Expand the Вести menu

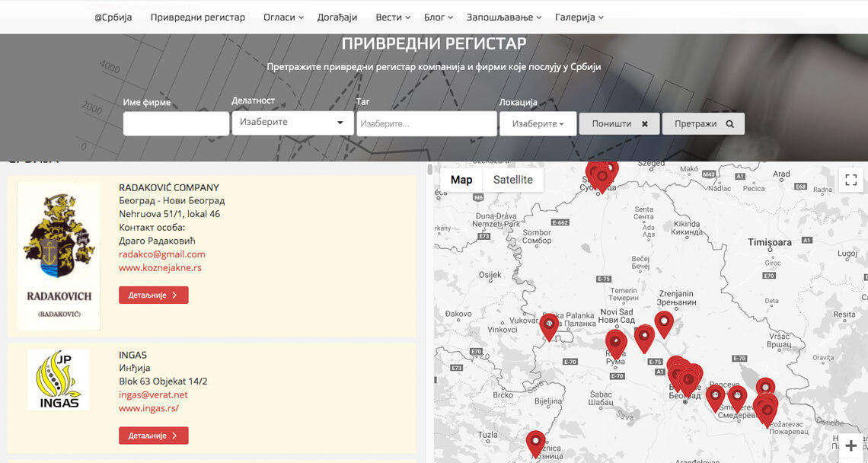click(x=393, y=18)
